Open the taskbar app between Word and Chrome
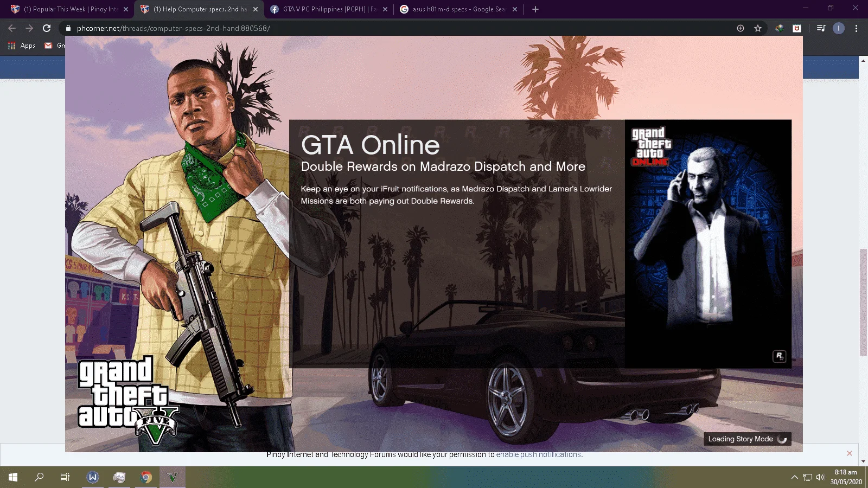Image resolution: width=868 pixels, height=488 pixels. coord(119,477)
